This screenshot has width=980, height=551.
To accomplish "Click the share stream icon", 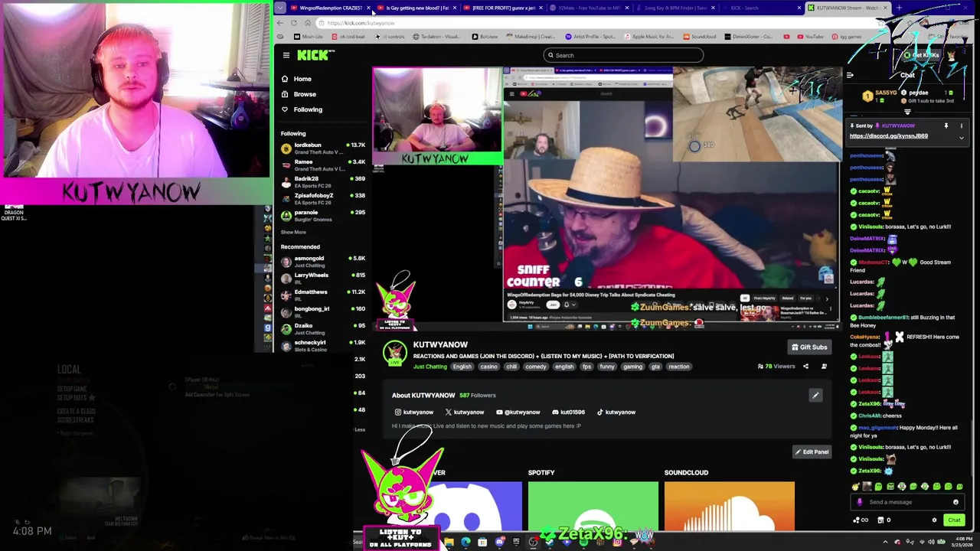I will 805,367.
